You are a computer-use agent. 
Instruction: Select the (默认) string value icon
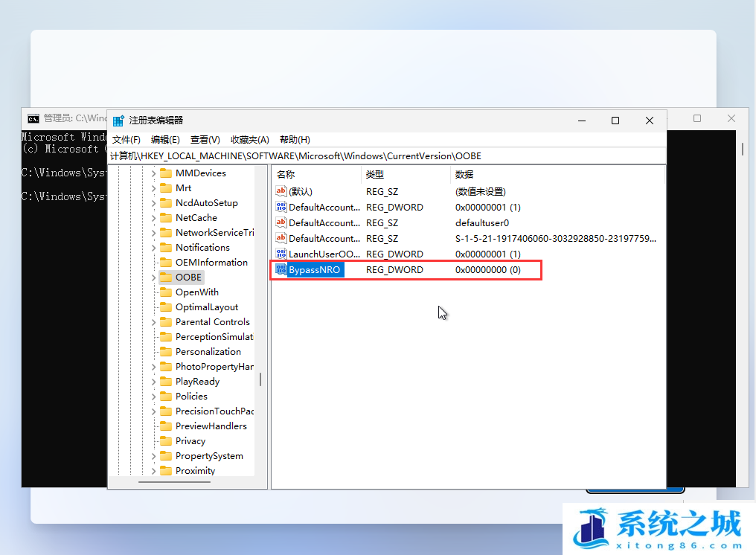(281, 191)
